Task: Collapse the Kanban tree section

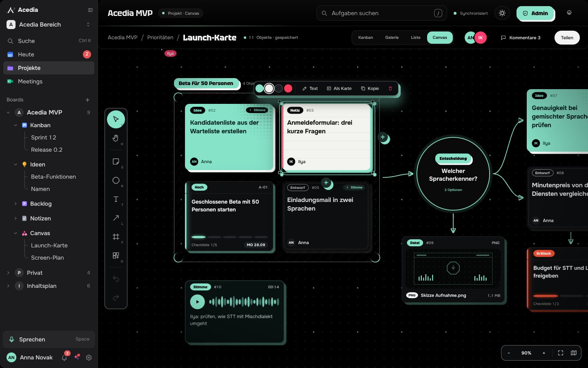Action: pyautogui.click(x=16, y=125)
